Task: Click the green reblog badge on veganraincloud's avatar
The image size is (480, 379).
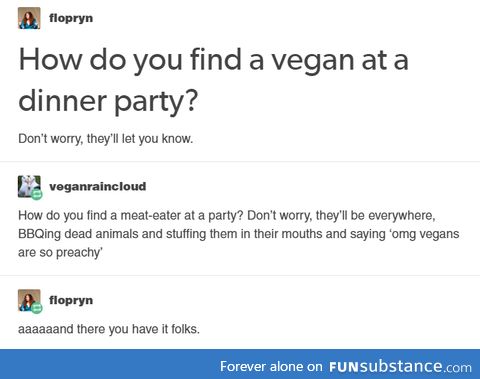Action: coord(37,194)
